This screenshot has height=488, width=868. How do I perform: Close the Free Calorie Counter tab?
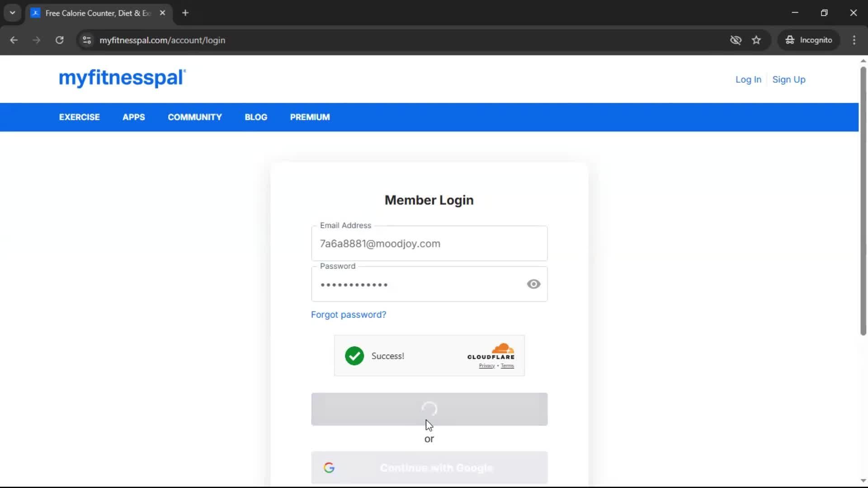(x=162, y=13)
